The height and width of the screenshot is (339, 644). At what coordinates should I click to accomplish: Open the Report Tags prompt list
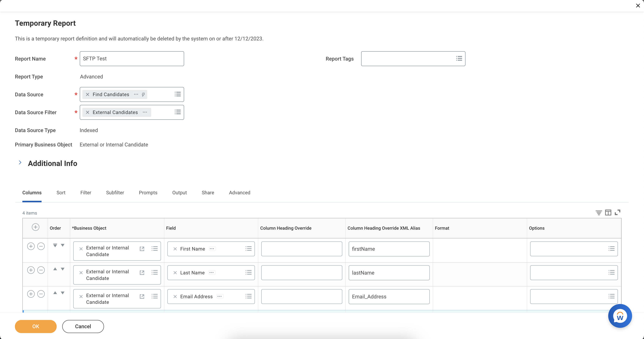point(459,58)
